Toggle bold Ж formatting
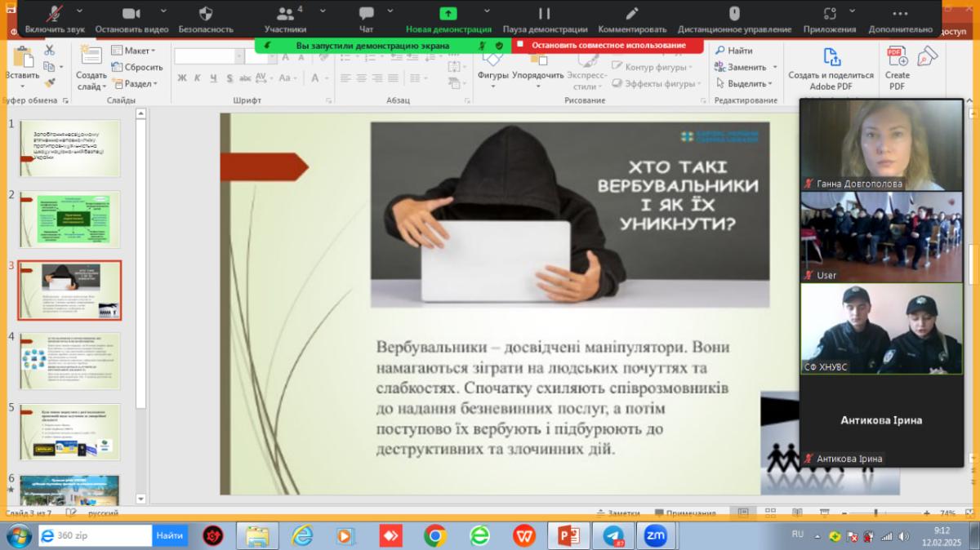Image resolution: width=980 pixels, height=550 pixels. point(182,78)
